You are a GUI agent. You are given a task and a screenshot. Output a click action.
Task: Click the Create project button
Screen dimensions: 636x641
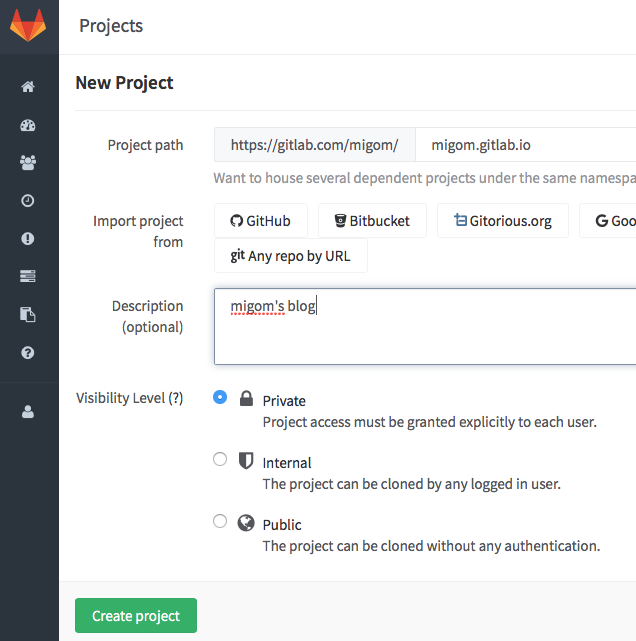(136, 616)
